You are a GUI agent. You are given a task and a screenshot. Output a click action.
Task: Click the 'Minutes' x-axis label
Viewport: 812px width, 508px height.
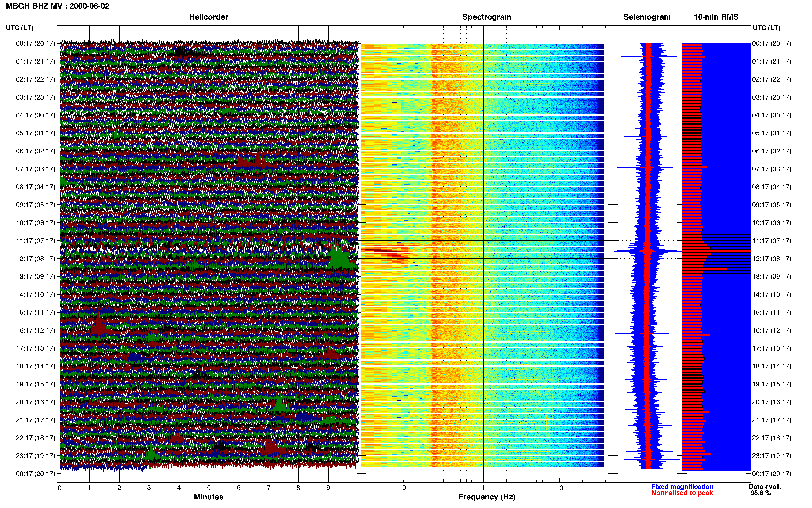pyautogui.click(x=209, y=497)
